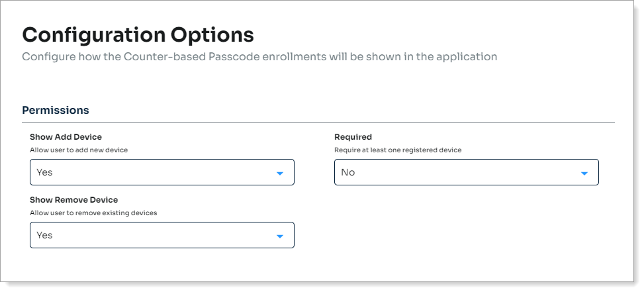644x292 pixels.
Task: Click the Required field label
Action: point(353,137)
